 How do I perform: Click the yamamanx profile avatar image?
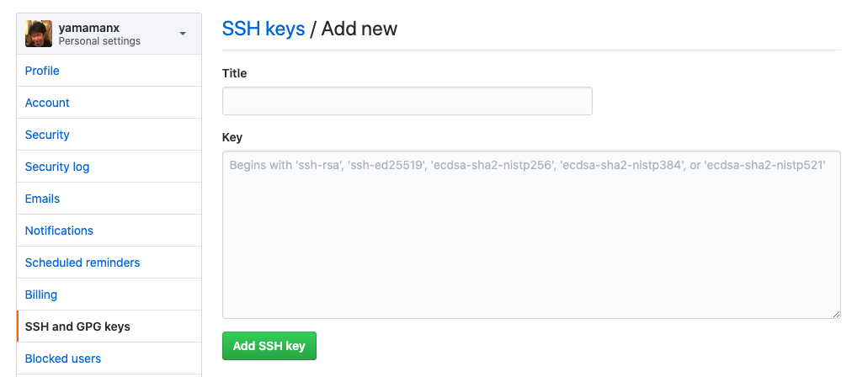(39, 34)
